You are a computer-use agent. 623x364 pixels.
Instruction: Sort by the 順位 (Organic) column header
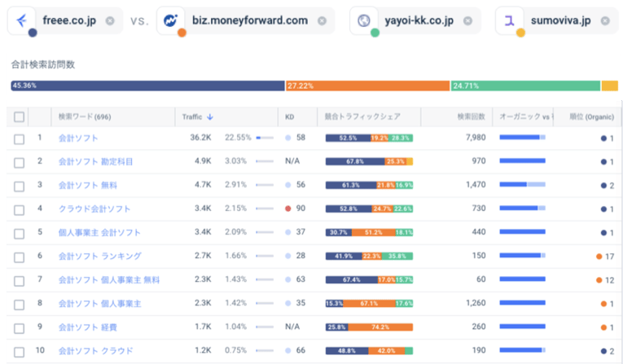click(591, 116)
